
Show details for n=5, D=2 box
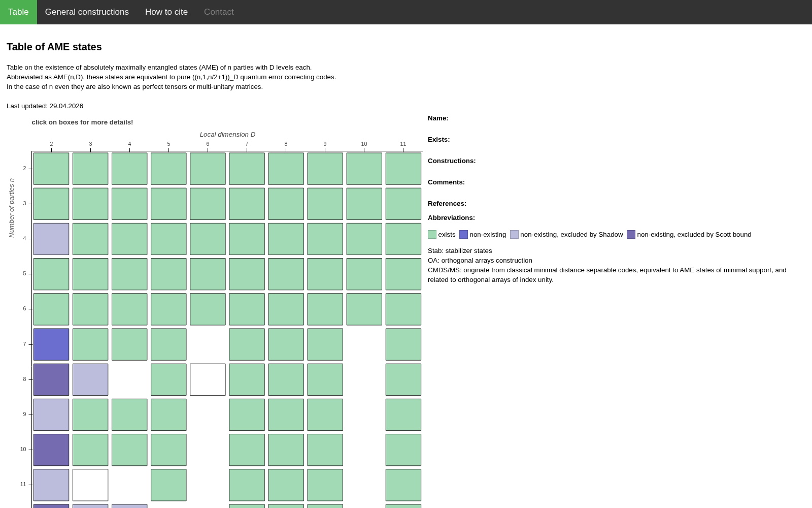tap(51, 274)
